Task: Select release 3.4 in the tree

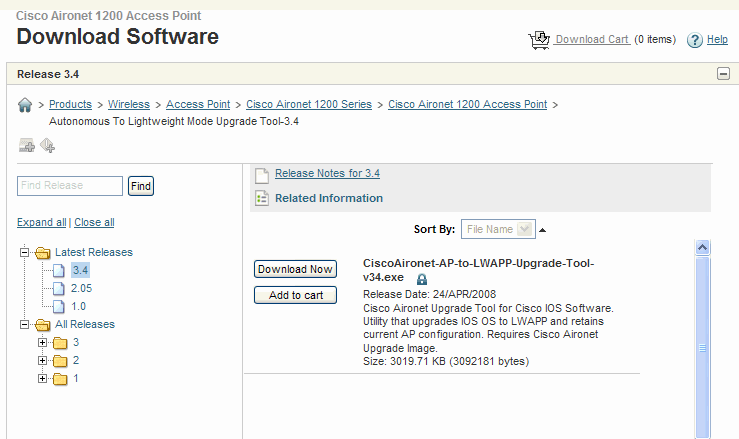Action: tap(80, 270)
